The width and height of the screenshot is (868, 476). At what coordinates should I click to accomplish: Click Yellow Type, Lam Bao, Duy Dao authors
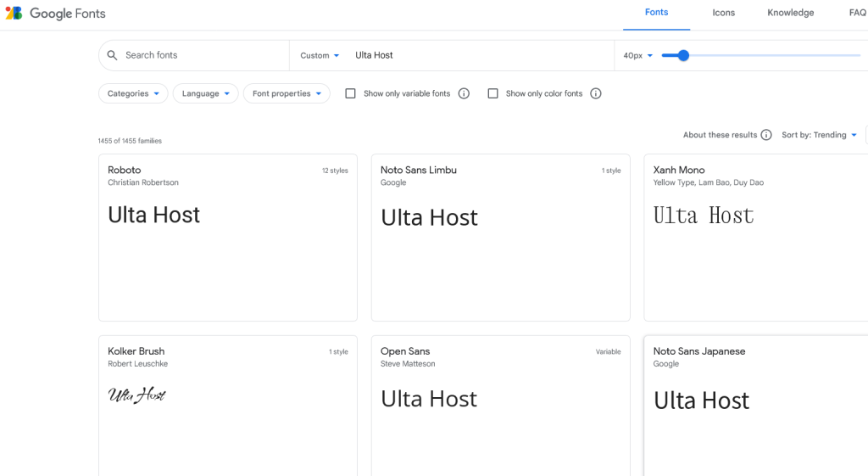point(708,183)
